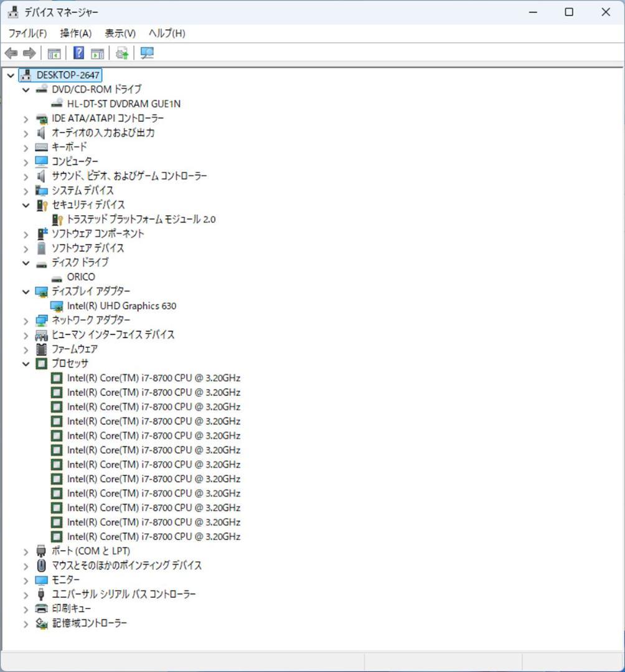Expand the ネットワーク アダプター category
The height and width of the screenshot is (672, 625).
(x=26, y=320)
